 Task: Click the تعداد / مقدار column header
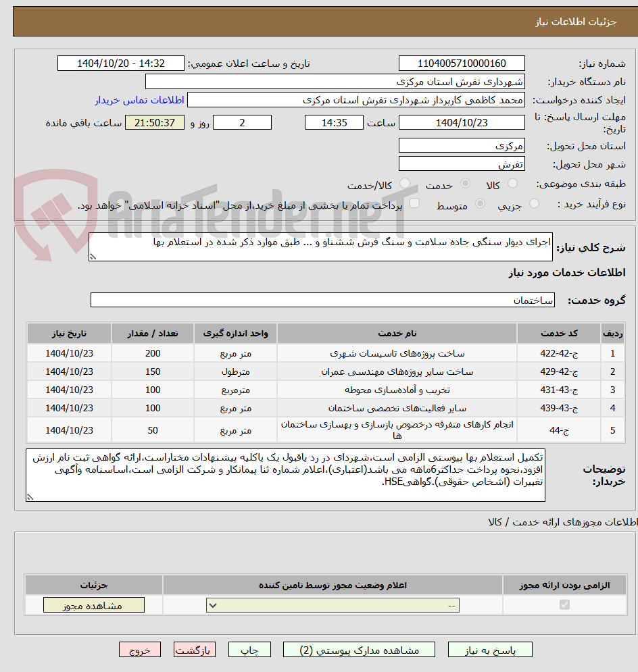[153, 334]
